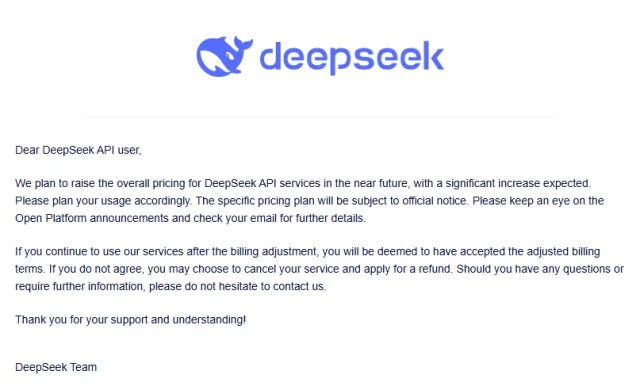640x390 pixels.
Task: Click 'adjusted billing' at second paragraph line end
Action: [x=563, y=252]
